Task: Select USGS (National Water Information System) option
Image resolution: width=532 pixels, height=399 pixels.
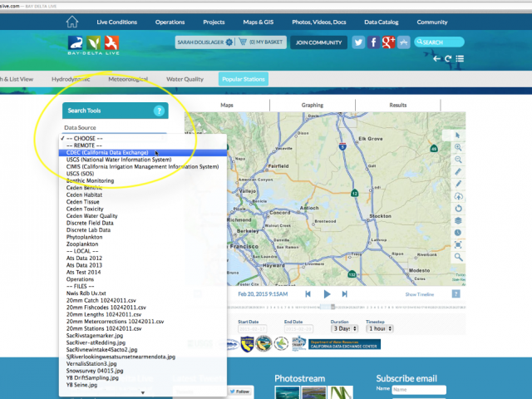Action: pos(142,160)
